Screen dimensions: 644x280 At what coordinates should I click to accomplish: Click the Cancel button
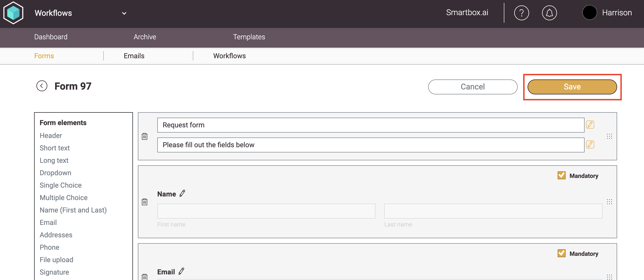pos(472,87)
